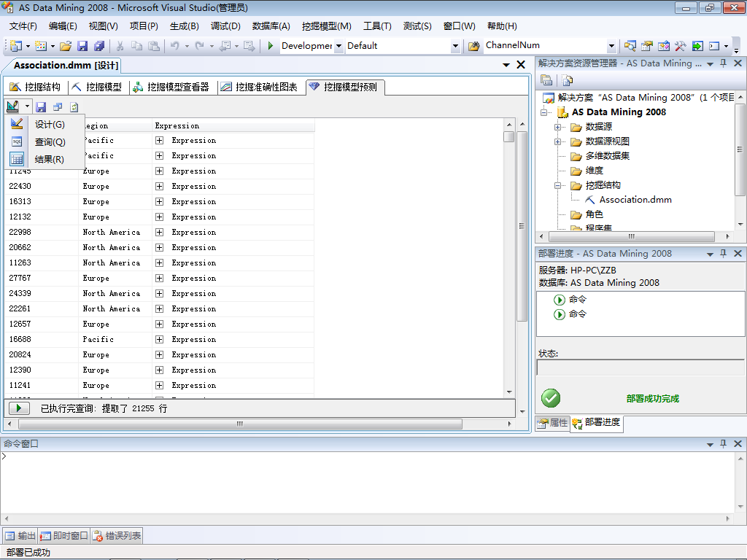Open the New Project toolbar icon
The width and height of the screenshot is (747, 560).
click(x=16, y=46)
